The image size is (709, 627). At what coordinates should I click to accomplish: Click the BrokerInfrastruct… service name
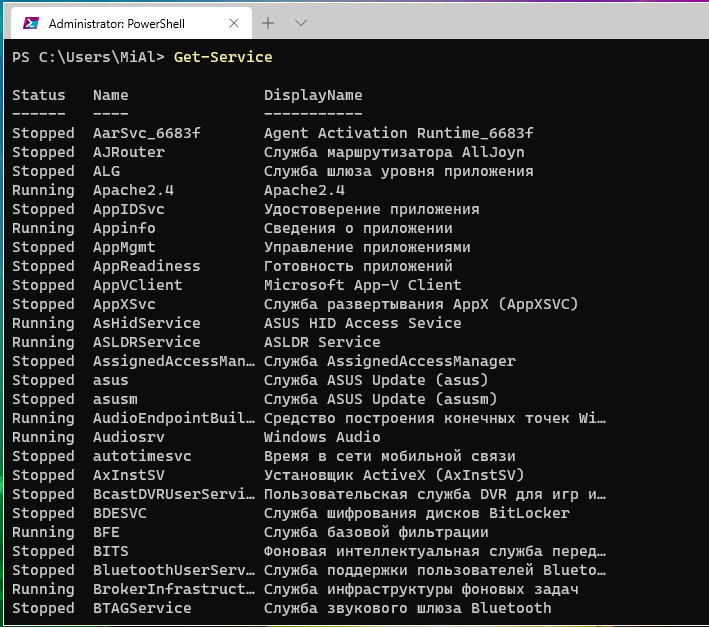[x=174, y=589]
